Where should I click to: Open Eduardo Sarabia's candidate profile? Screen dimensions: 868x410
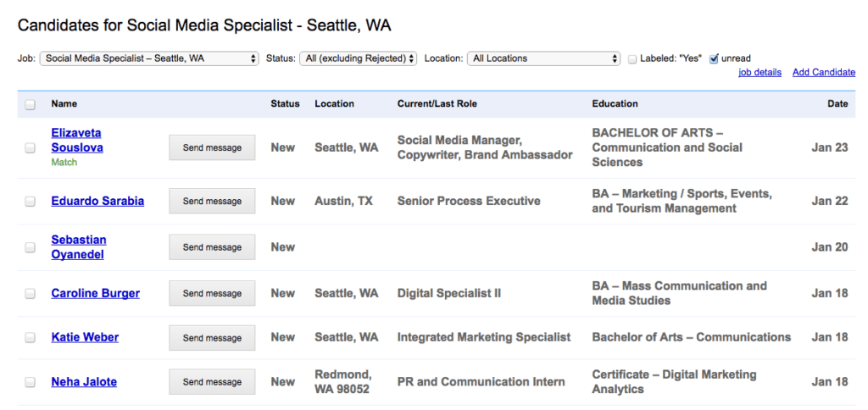point(97,201)
